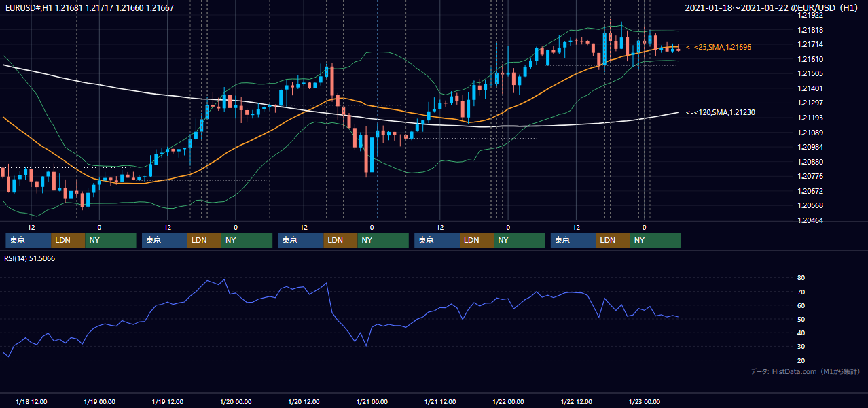Click price axis label 1.21922
The width and height of the screenshot is (868, 408).
point(810,15)
